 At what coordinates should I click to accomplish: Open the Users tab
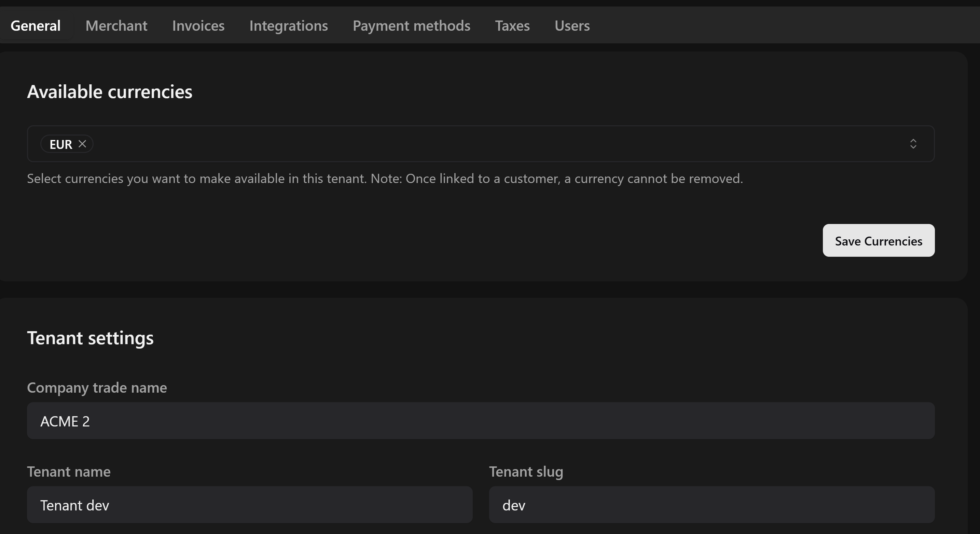[572, 26]
